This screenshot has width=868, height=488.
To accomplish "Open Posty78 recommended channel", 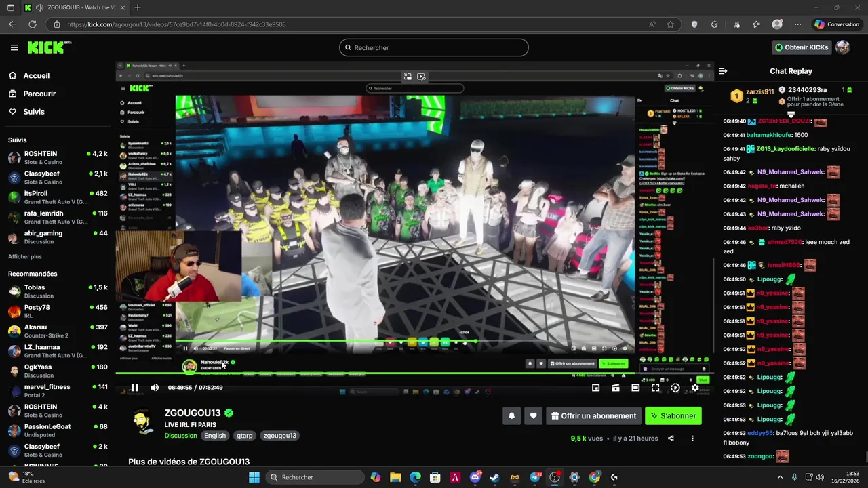I will tap(58, 311).
